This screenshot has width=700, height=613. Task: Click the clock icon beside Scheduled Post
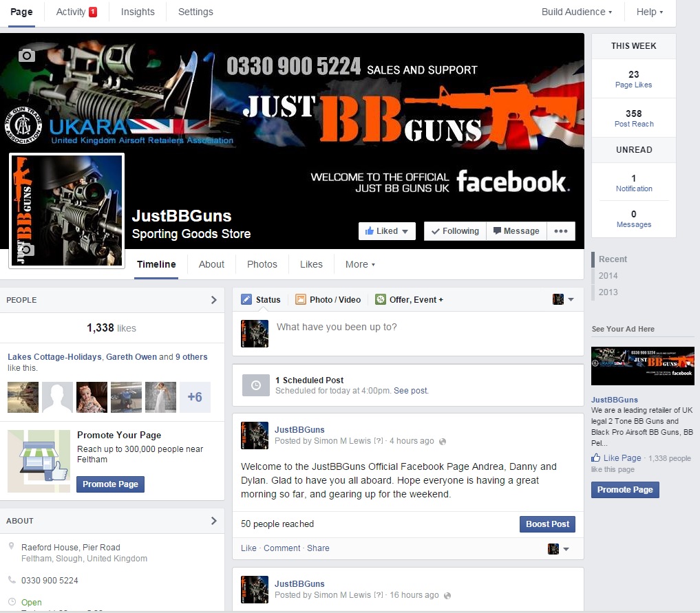(x=255, y=385)
